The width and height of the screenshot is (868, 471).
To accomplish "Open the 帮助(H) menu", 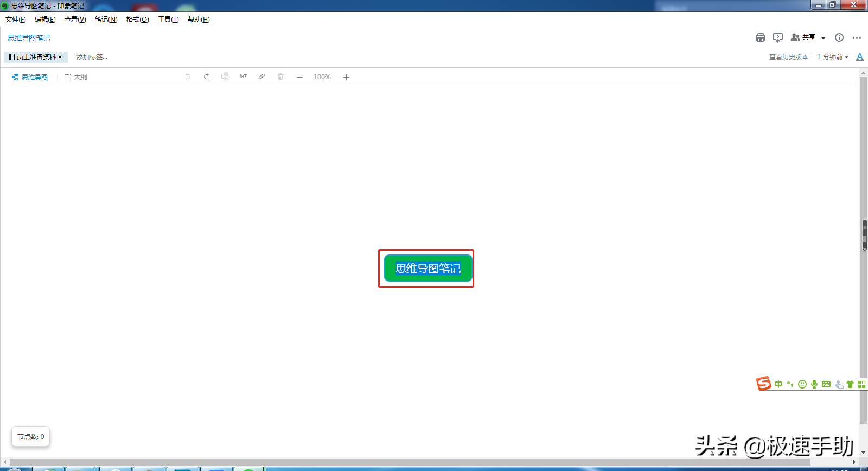I will click(x=199, y=20).
